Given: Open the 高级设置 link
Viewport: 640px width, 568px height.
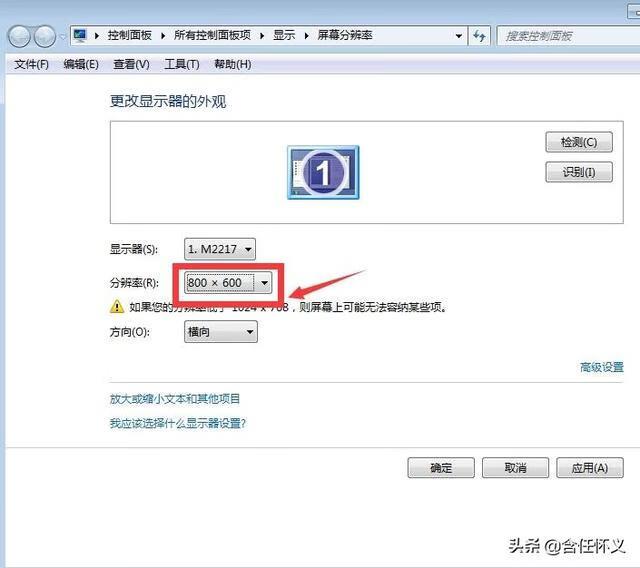Looking at the screenshot, I should click(x=601, y=367).
